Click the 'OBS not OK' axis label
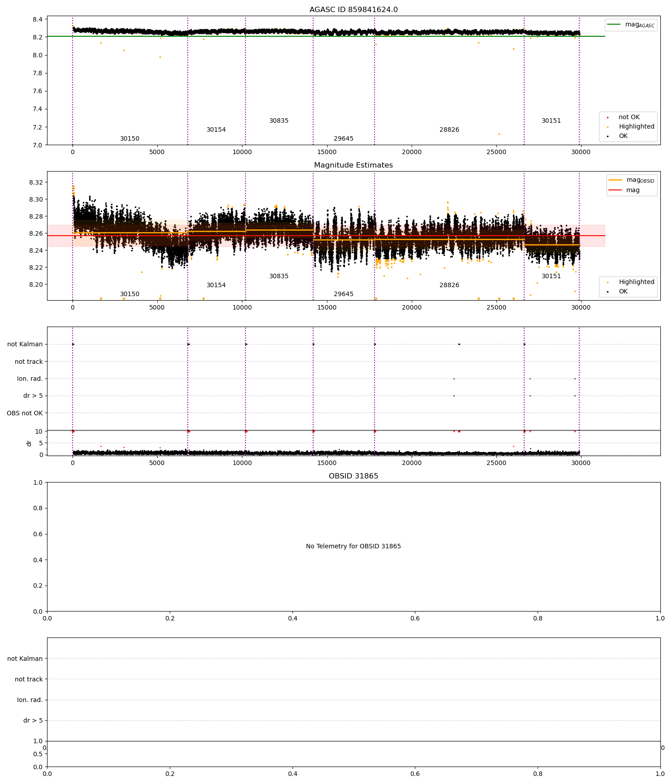Screen dimensions: 672x784 click(x=25, y=413)
